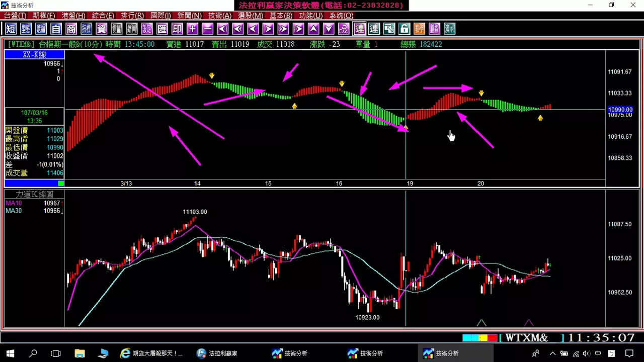Open the orange 教學 tutorial icon
644x362 pixels.
pos(419,29)
